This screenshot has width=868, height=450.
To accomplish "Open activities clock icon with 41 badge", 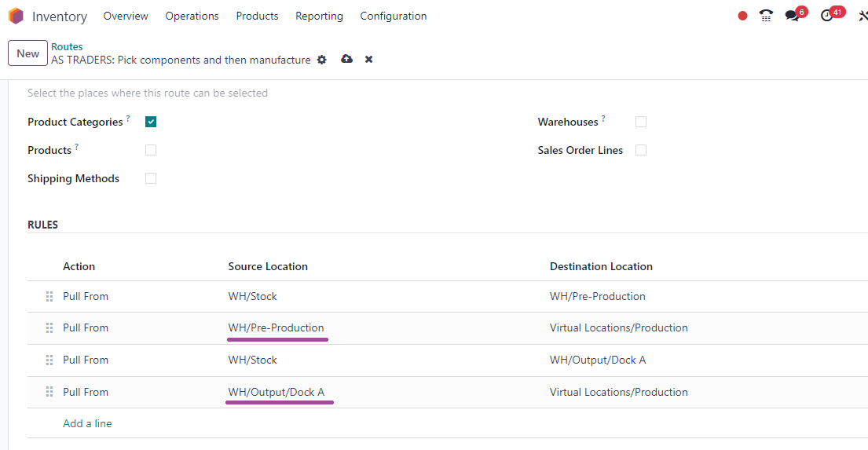I will tap(826, 16).
